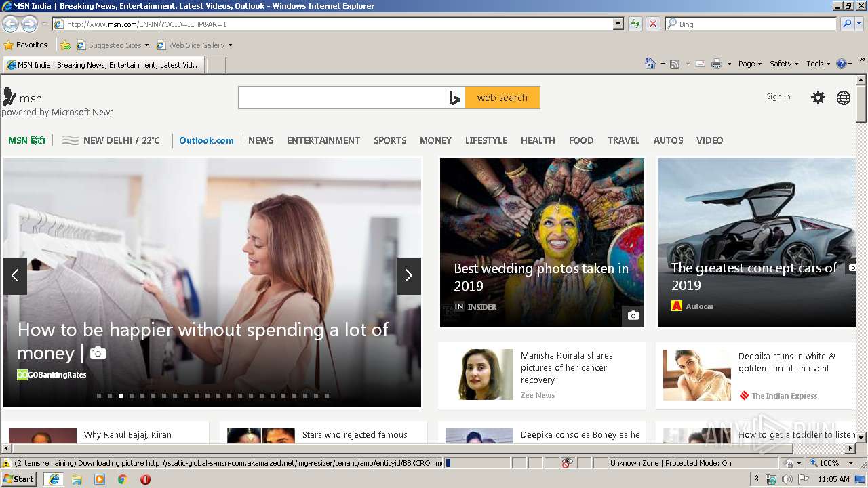Click the Stop loading red X icon

652,24
